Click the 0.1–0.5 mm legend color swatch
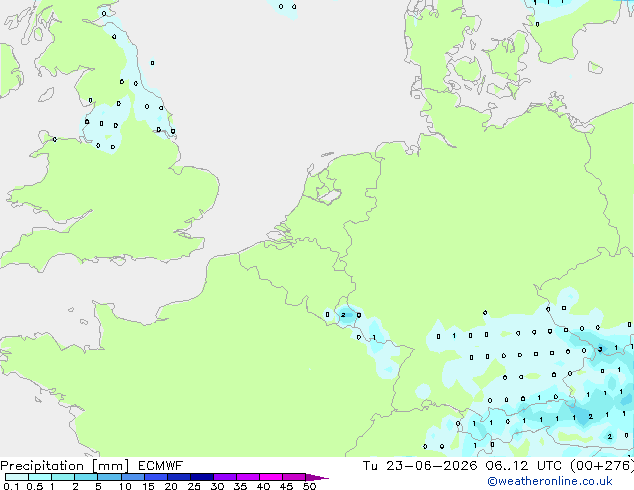This screenshot has height=490, width=634. pos(17,477)
